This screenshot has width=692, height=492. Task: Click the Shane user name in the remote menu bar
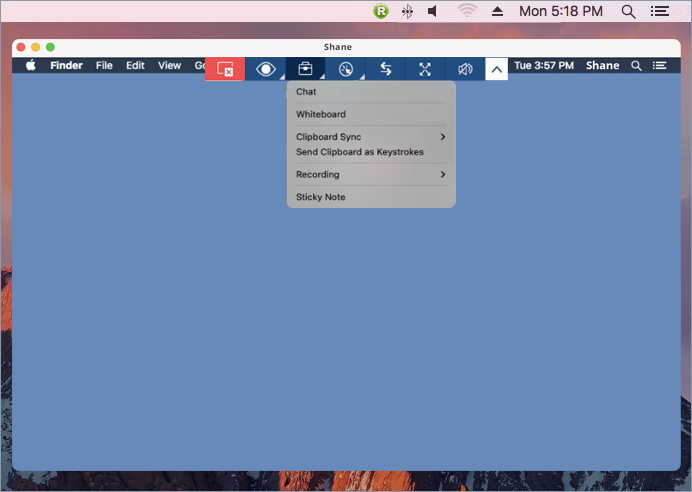coord(602,66)
